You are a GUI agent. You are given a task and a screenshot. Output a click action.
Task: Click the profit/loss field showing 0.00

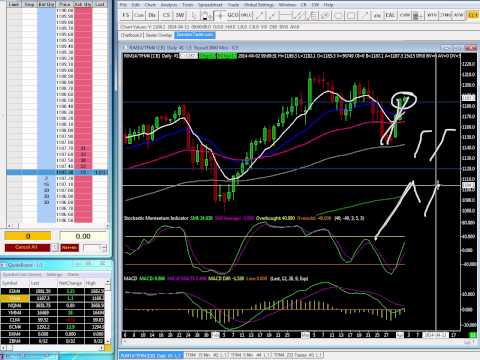(83, 236)
